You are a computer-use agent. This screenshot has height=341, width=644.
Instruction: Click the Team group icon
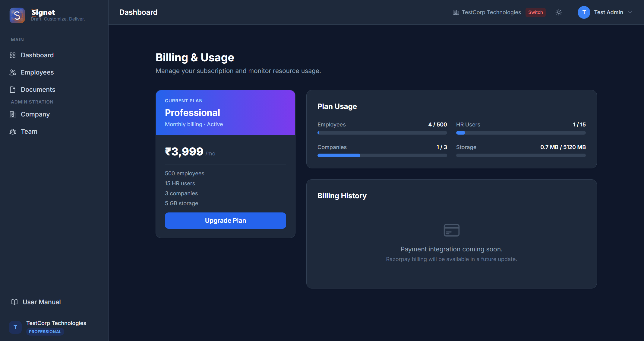point(13,132)
